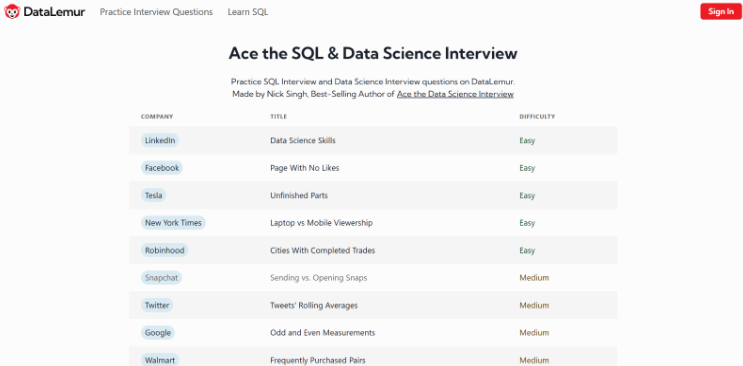Click Easy difficulty in the LinkedIn row
Viewport: 743px width, 366px height.
click(527, 140)
